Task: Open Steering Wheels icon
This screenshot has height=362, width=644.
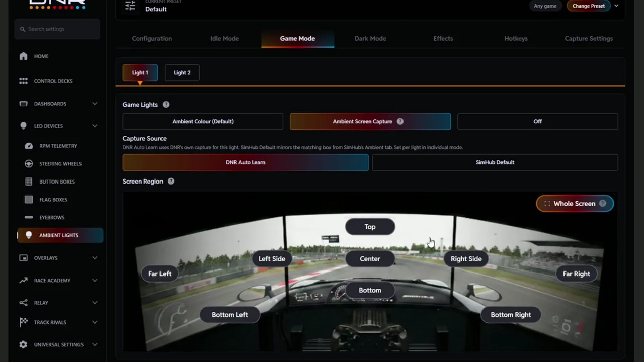Action: [29, 164]
